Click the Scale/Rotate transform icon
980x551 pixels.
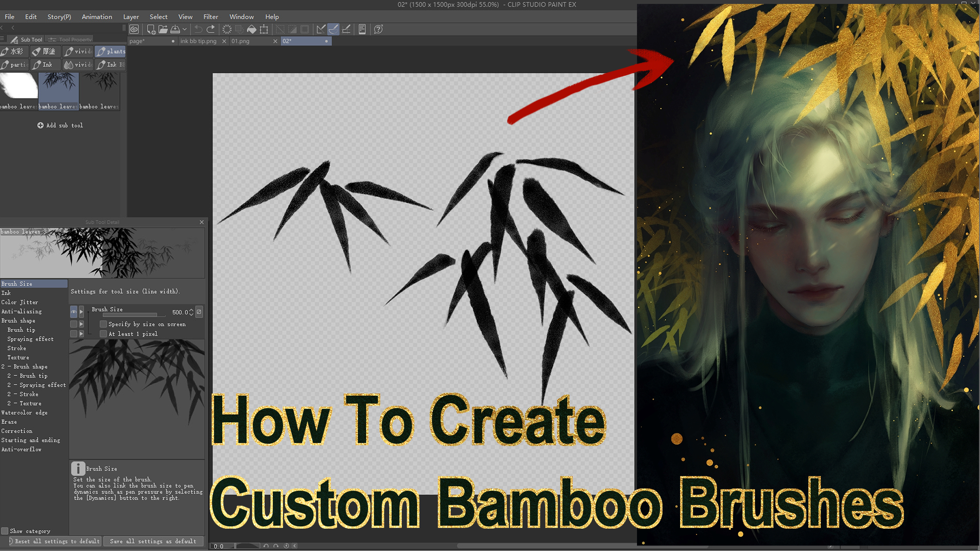(x=264, y=29)
